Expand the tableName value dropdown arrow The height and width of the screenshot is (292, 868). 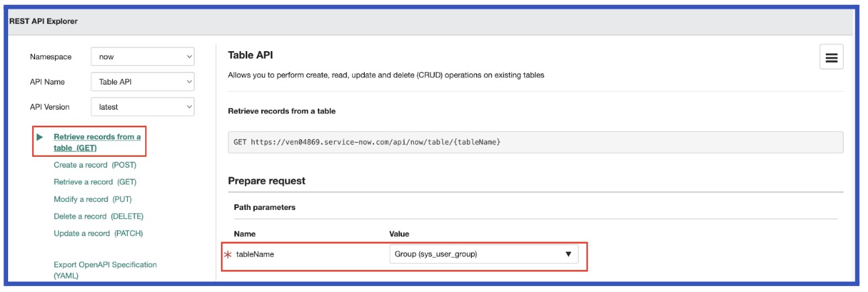568,254
